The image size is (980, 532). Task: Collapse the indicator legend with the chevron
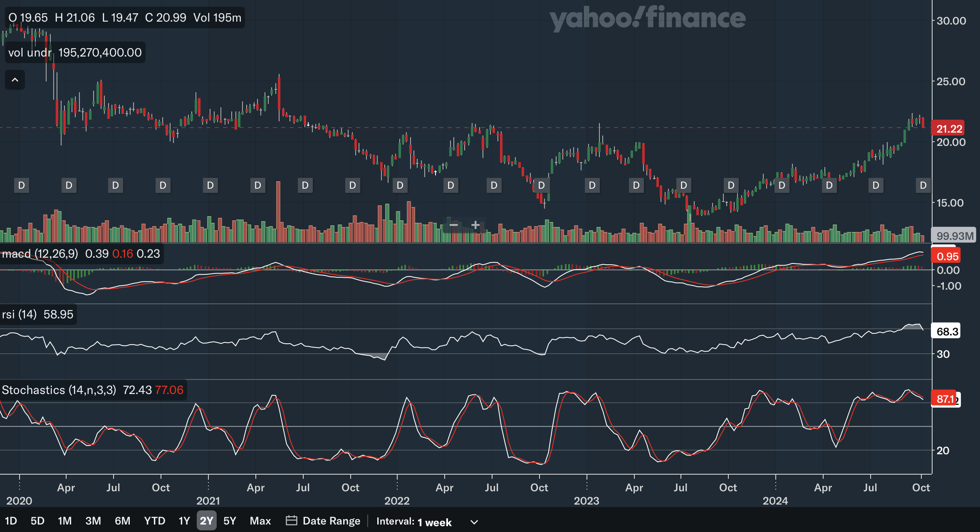pos(15,80)
